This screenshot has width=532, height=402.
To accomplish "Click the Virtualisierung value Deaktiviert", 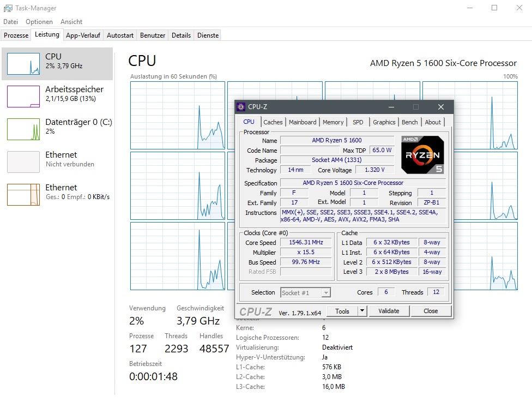I will coord(337,347).
